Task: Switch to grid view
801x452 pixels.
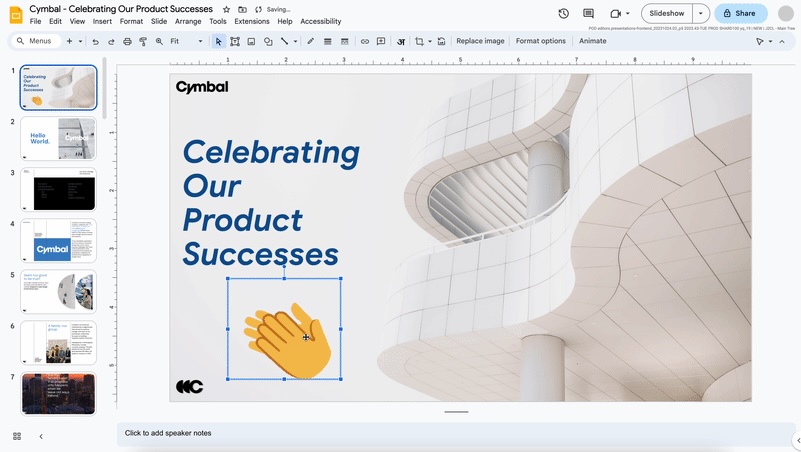Action: (x=17, y=436)
